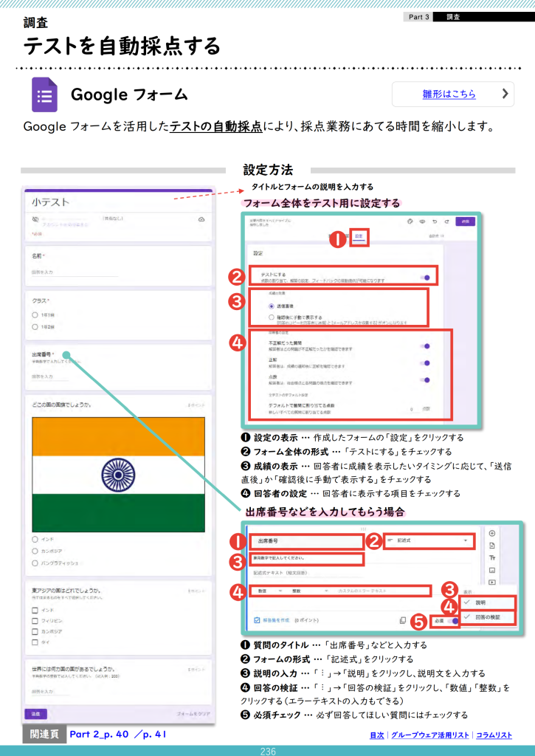
Task: Click the 出席番号 answer field in 小テスト form
Action: (x=49, y=377)
